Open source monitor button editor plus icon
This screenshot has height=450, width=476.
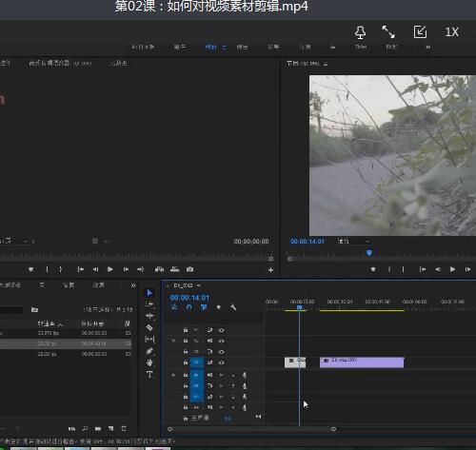[x=270, y=270]
